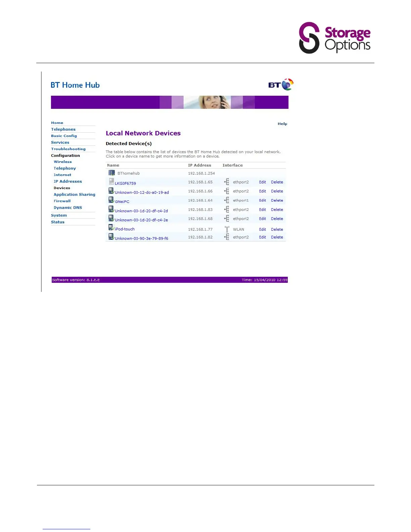Click the iPod-touch device icon
This screenshot has width=411, height=532.
coord(111,227)
